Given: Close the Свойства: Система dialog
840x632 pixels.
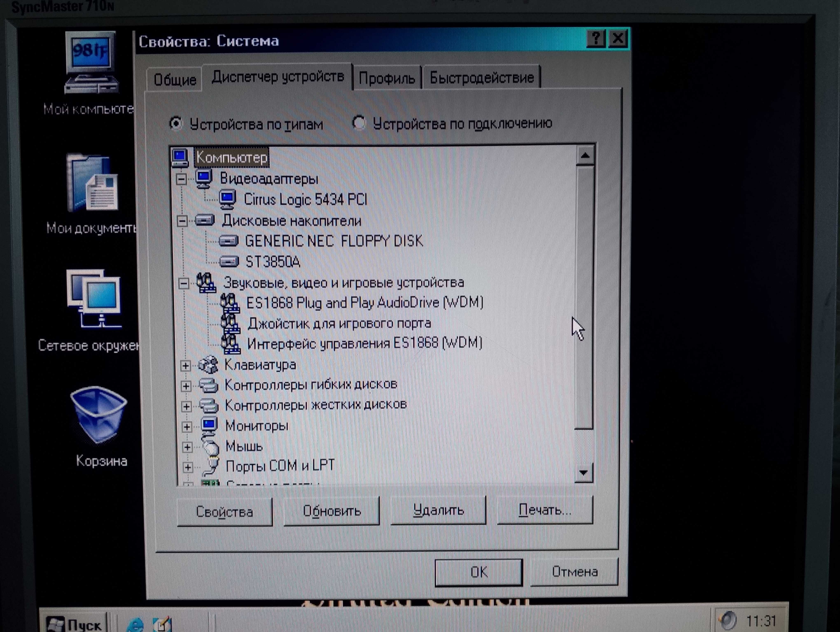Looking at the screenshot, I should (618, 38).
